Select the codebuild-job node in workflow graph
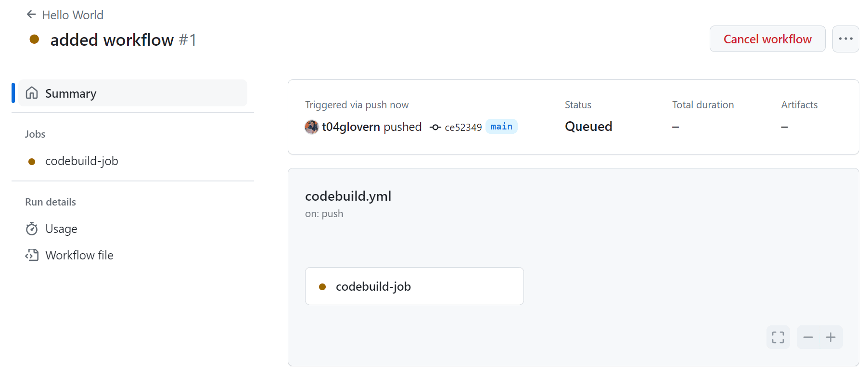 [x=414, y=286]
